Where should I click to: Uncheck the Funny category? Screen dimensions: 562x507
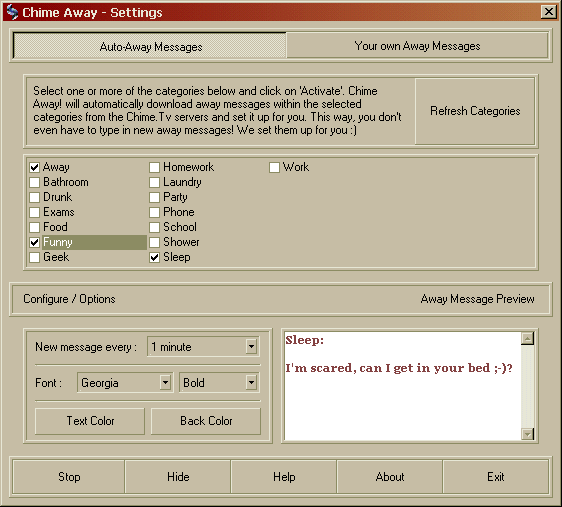(34, 243)
